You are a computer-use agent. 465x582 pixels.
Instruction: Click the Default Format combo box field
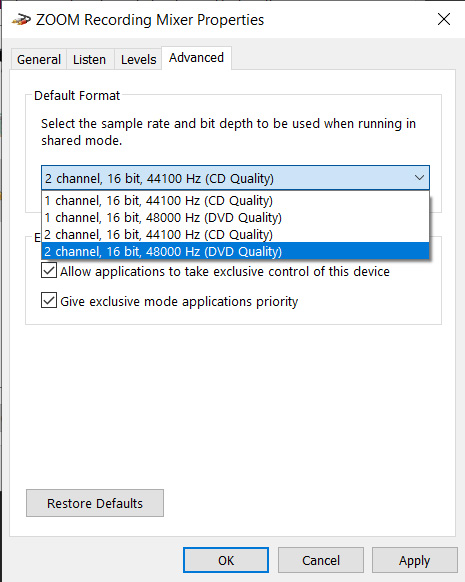pyautogui.click(x=235, y=178)
